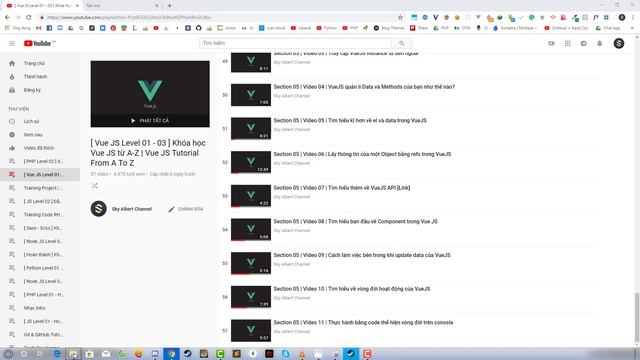The height and width of the screenshot is (360, 640).
Task: Open Video 07 about VueJS API
Action: pos(342,188)
